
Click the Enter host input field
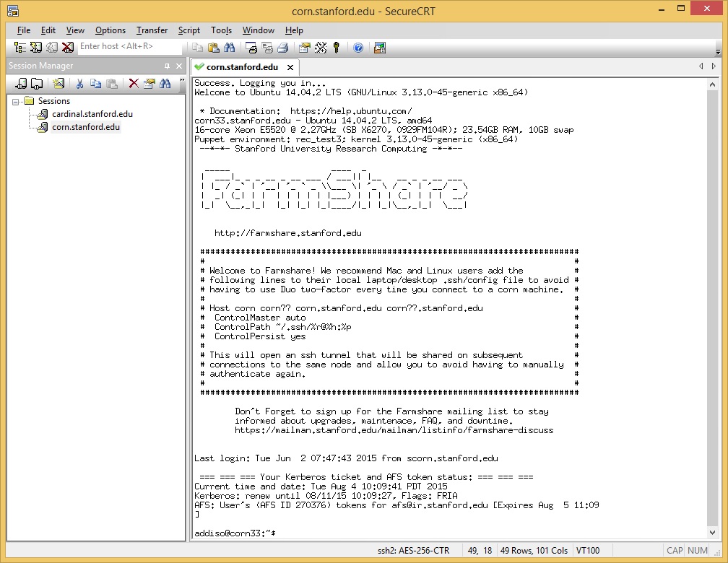point(129,46)
